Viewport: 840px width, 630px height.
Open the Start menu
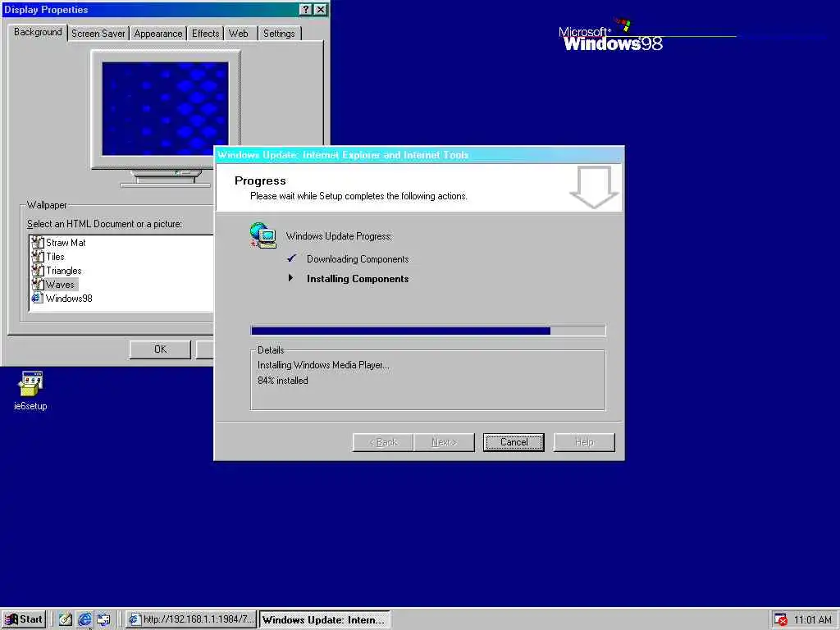coord(24,620)
